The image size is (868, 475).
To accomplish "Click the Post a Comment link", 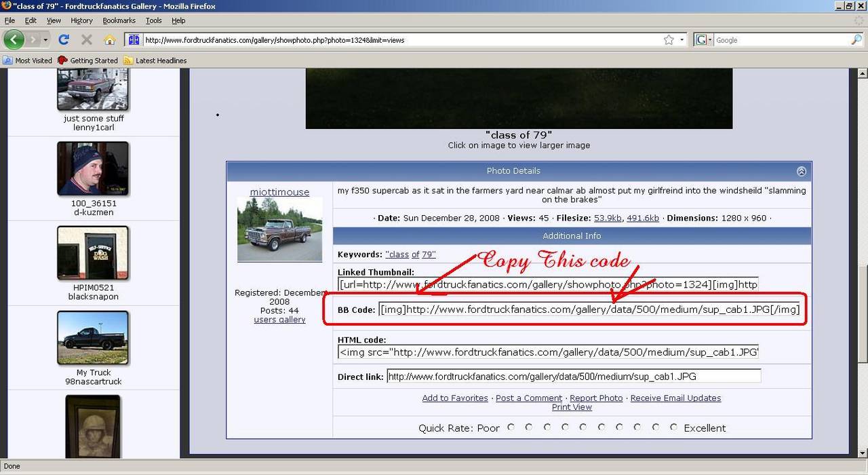I will [x=529, y=398].
